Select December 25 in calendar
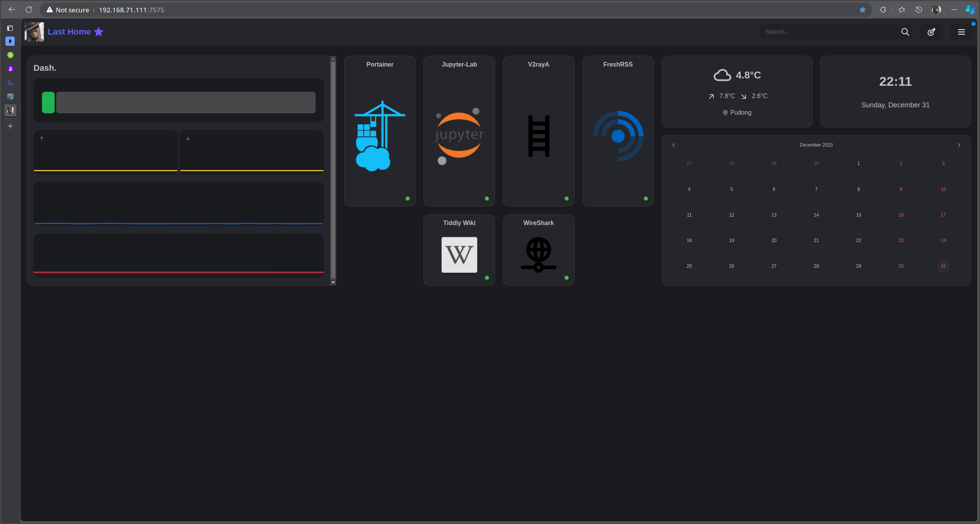The height and width of the screenshot is (524, 980). pos(689,266)
